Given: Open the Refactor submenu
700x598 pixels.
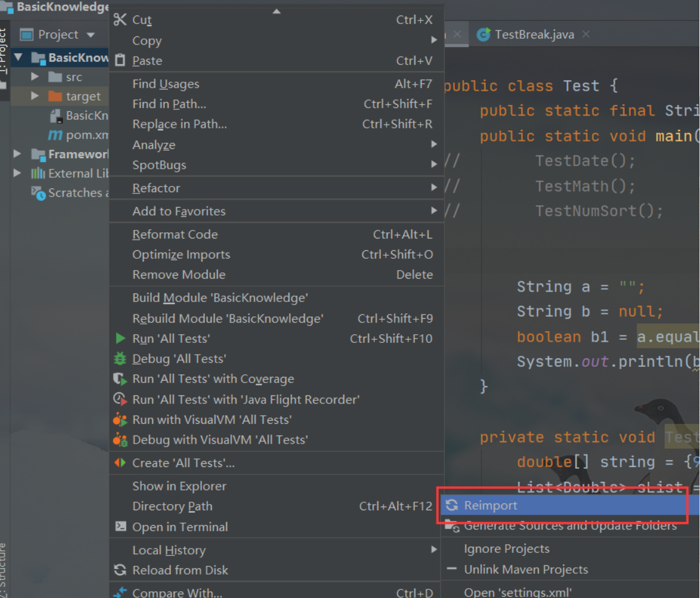Looking at the screenshot, I should 277,188.
